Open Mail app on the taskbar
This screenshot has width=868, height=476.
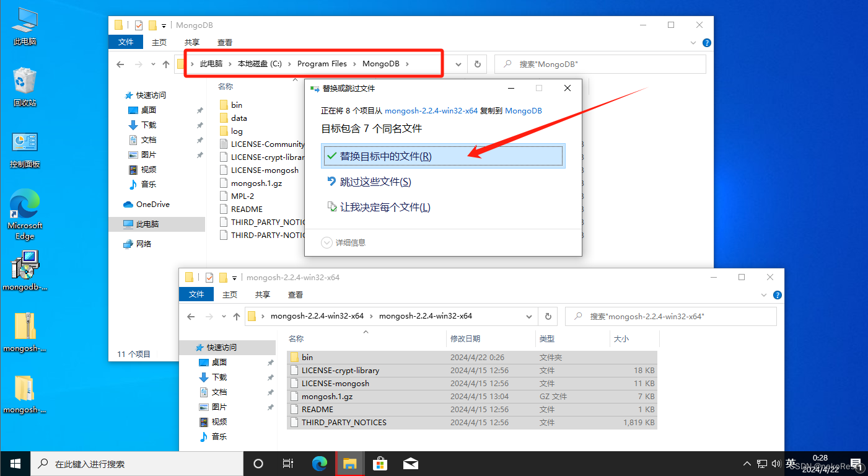click(x=410, y=464)
